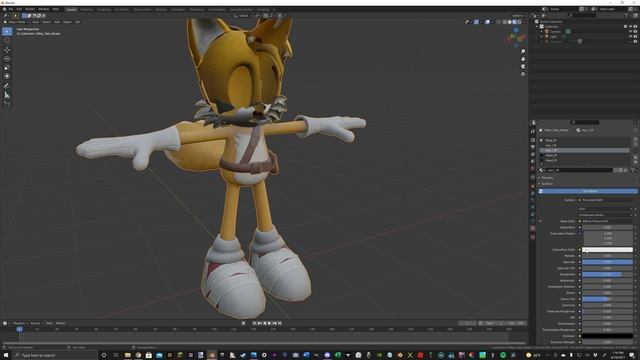
Task: Switch to the Shading workspace tab
Action: [x=161, y=9]
